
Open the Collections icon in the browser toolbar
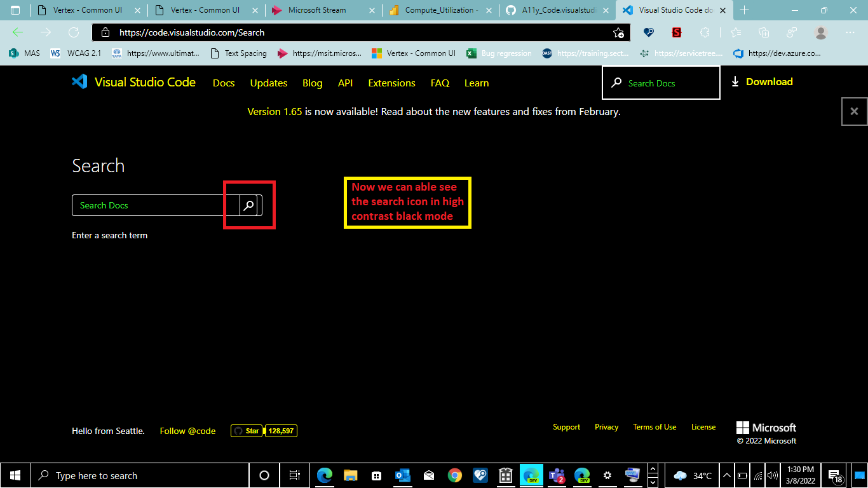pyautogui.click(x=764, y=32)
